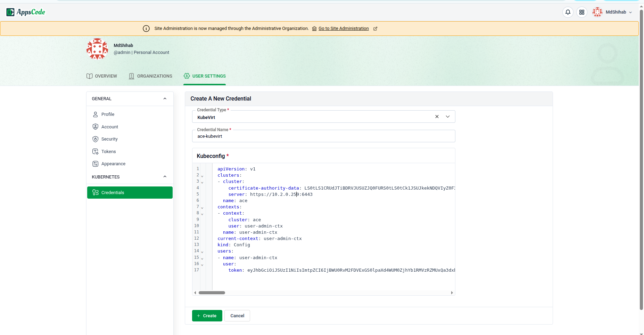Image resolution: width=644 pixels, height=335 pixels.
Task: Click the large MdShihab profile picture
Action: click(97, 49)
